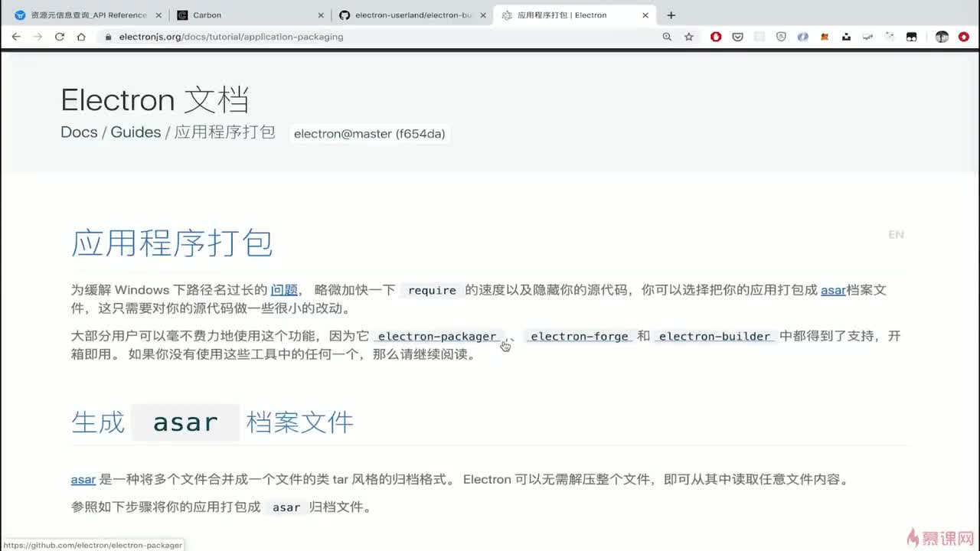This screenshot has height=551, width=980.
Task: Open the electron-packager link
Action: tap(437, 337)
